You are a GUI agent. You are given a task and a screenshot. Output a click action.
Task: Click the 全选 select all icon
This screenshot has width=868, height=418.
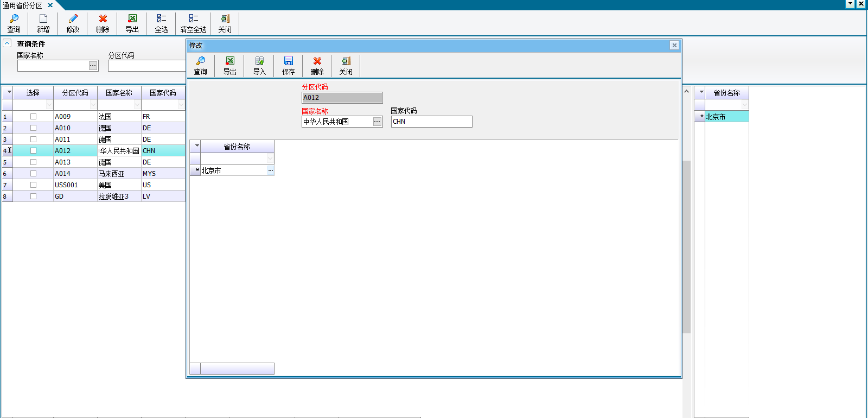pyautogui.click(x=161, y=18)
